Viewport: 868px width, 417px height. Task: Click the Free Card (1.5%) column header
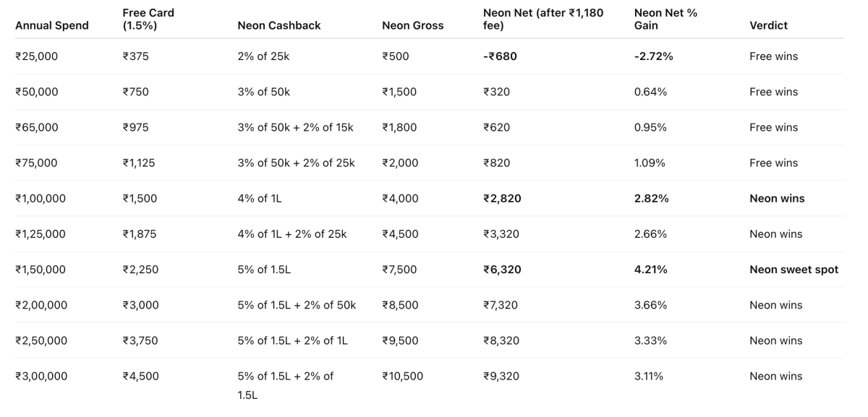[x=148, y=19]
